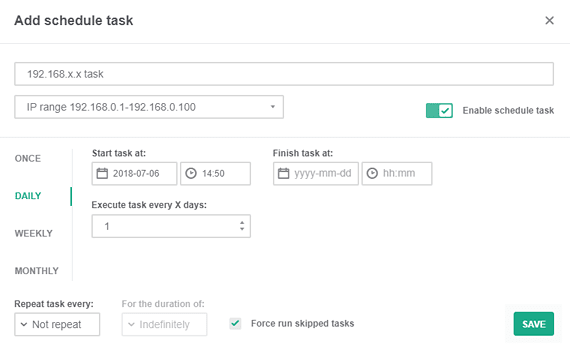Image resolution: width=570 pixels, height=360 pixels.
Task: Select the DAILY schedule tab
Action: (x=28, y=196)
